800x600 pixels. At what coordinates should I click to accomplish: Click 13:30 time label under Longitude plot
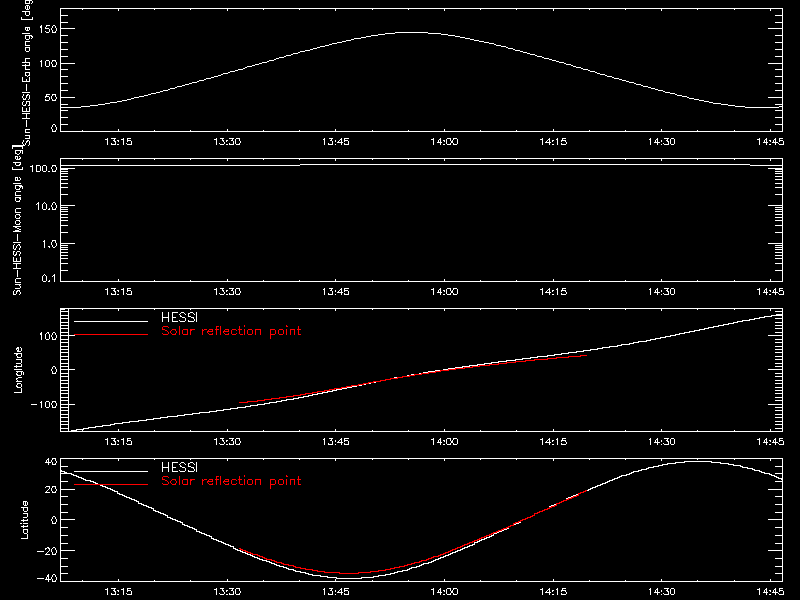pos(227,441)
